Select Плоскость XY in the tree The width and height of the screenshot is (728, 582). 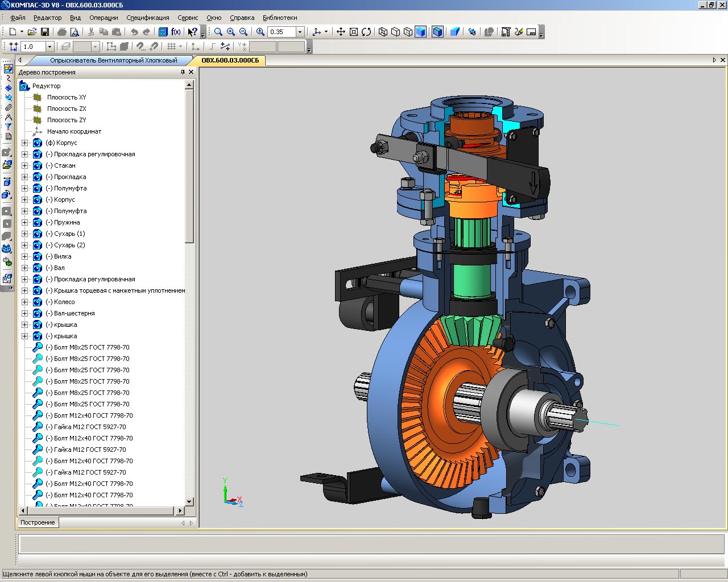[x=67, y=97]
